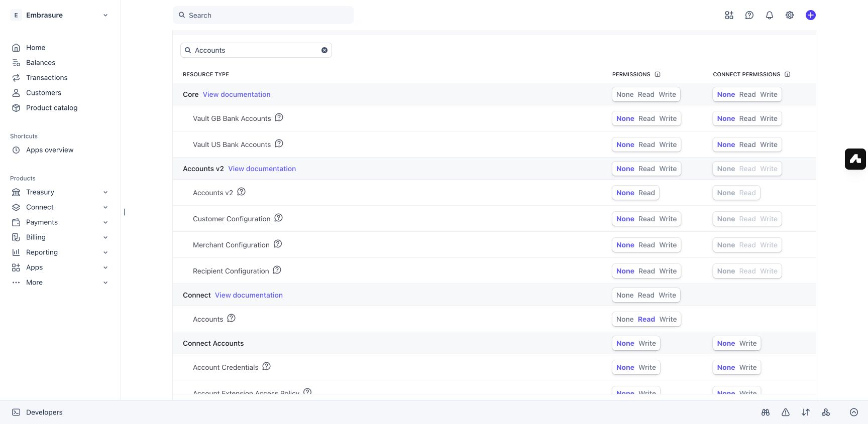Expand the Payments section in sidebar

[60, 222]
